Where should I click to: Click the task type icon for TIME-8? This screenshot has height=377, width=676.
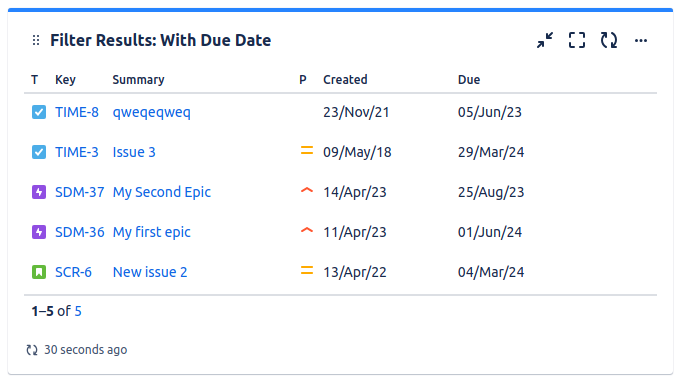pos(39,112)
